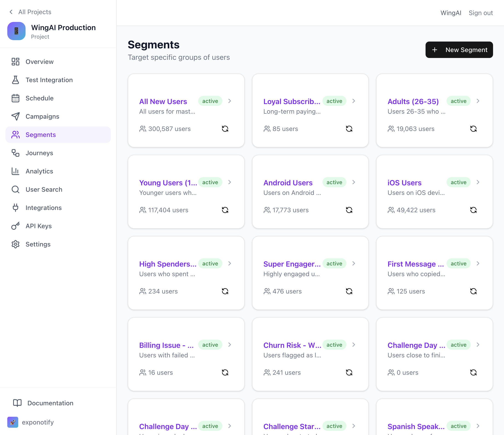This screenshot has height=435, width=504.
Task: Click the active badge on High Spenders
Action: [x=210, y=263]
